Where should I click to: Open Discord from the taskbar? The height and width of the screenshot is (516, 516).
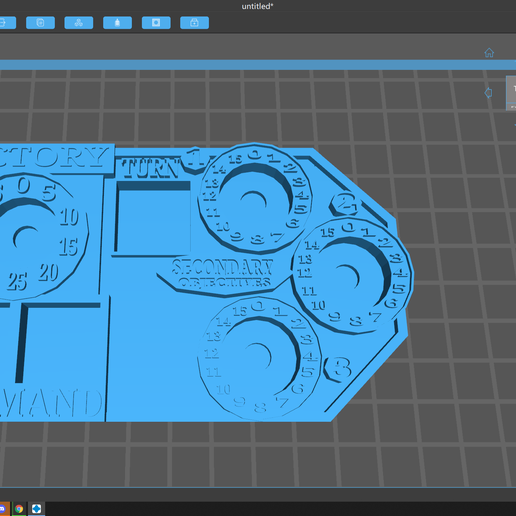(x=3, y=509)
